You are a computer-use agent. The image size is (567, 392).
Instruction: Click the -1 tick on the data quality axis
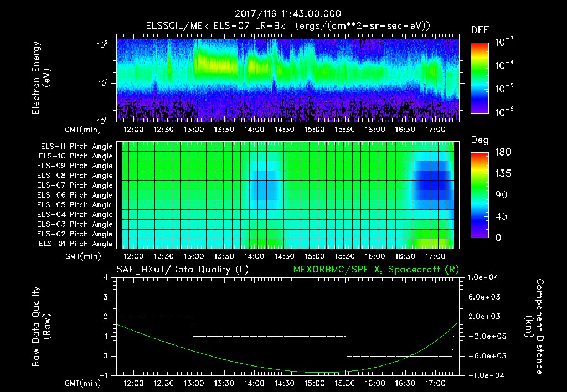pos(103,375)
